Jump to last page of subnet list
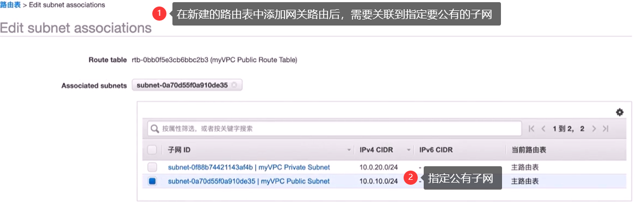The image size is (644, 207). 605,129
